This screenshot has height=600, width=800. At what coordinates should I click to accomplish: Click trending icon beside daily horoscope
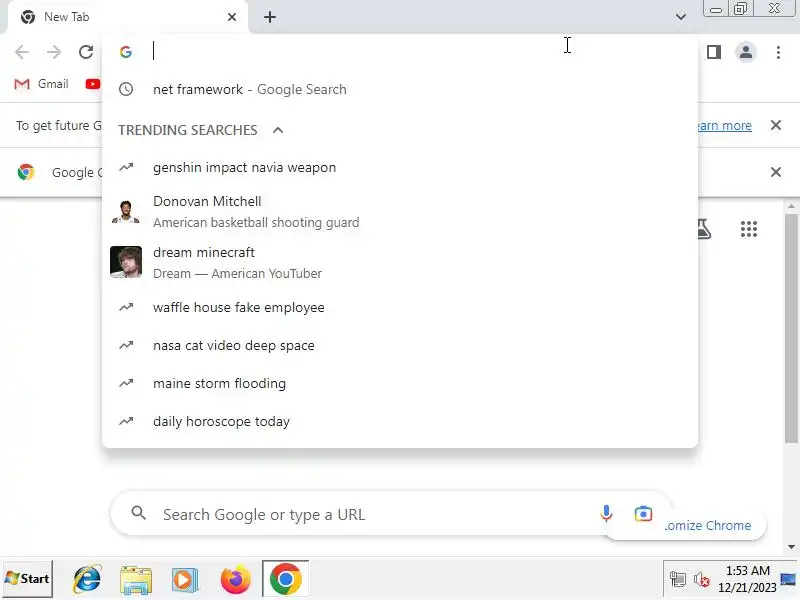(x=126, y=421)
